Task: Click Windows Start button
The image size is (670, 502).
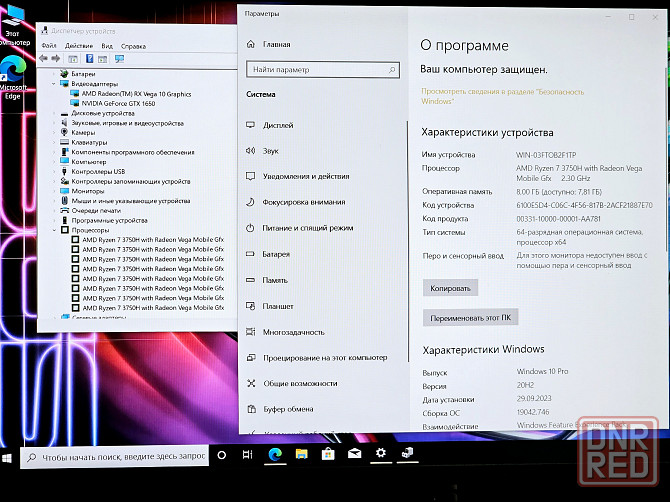Action: (x=7, y=458)
